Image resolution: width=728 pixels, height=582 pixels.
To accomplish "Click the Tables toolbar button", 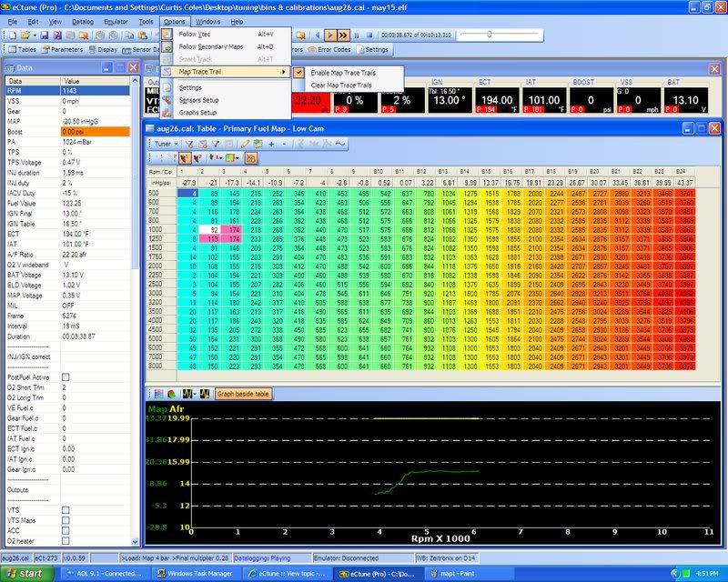I will [x=22, y=49].
